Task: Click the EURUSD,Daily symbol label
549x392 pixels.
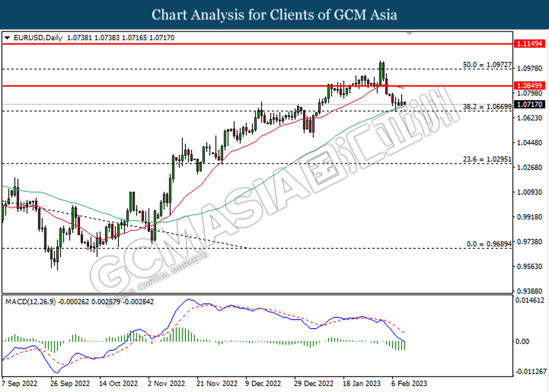Action: coord(38,38)
